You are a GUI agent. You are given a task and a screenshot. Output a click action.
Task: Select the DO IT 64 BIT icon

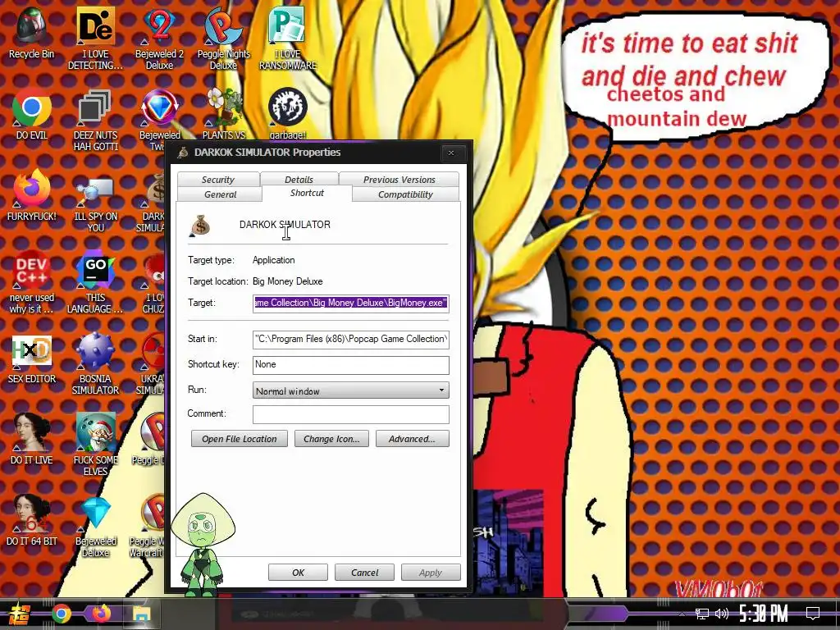(32, 521)
